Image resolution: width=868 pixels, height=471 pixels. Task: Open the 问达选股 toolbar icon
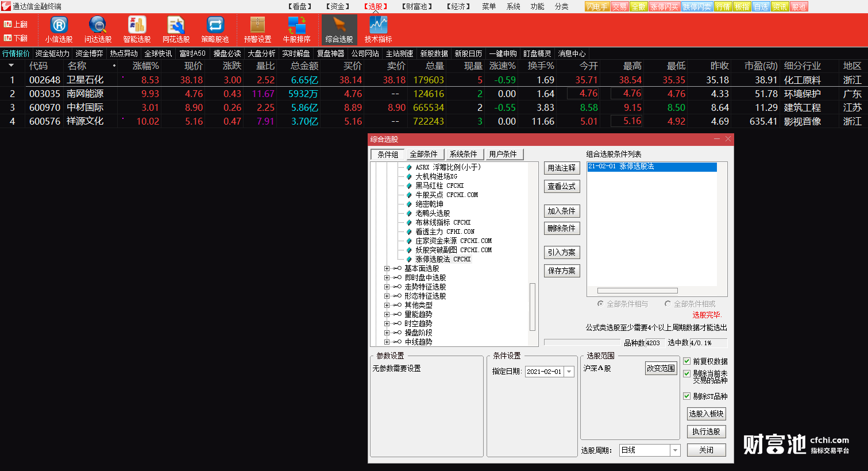coord(98,29)
